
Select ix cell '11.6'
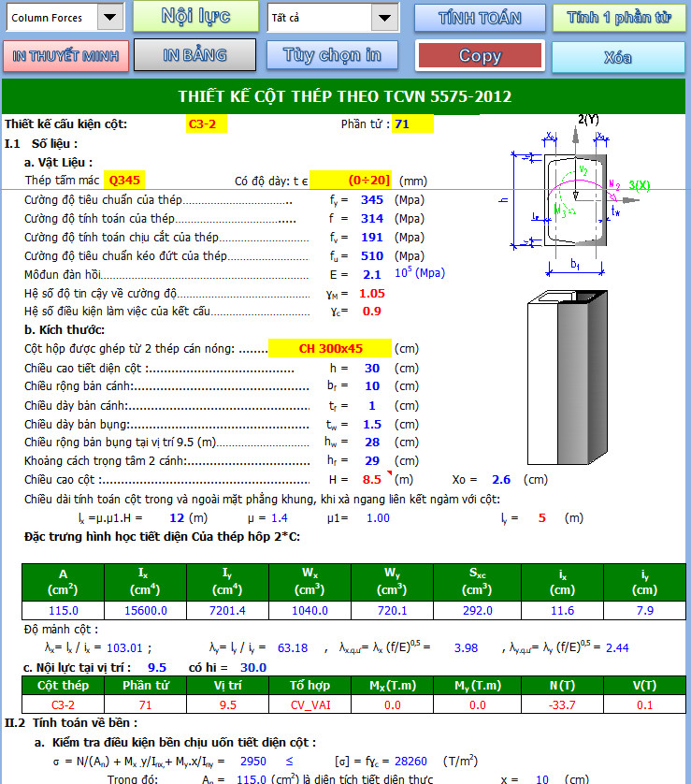[562, 611]
